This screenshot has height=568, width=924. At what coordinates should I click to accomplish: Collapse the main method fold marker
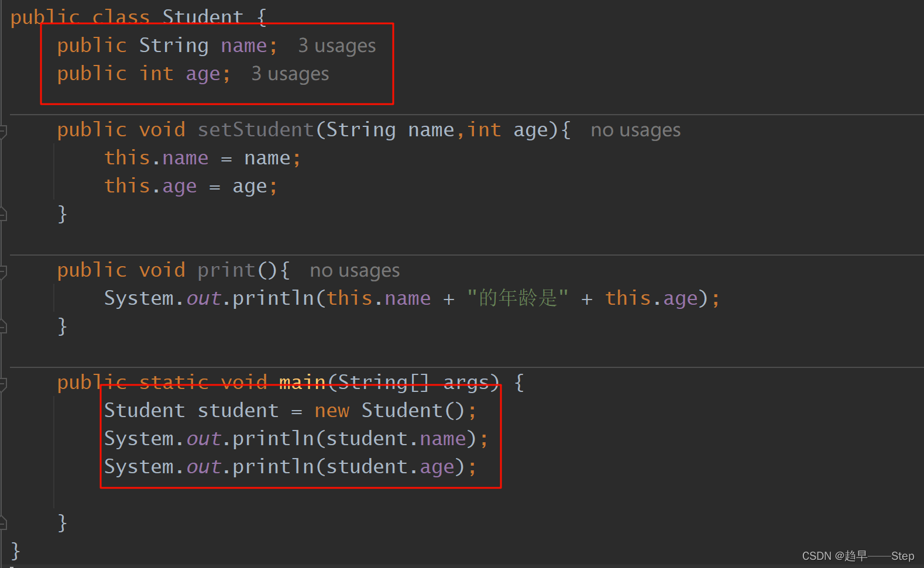point(3,384)
